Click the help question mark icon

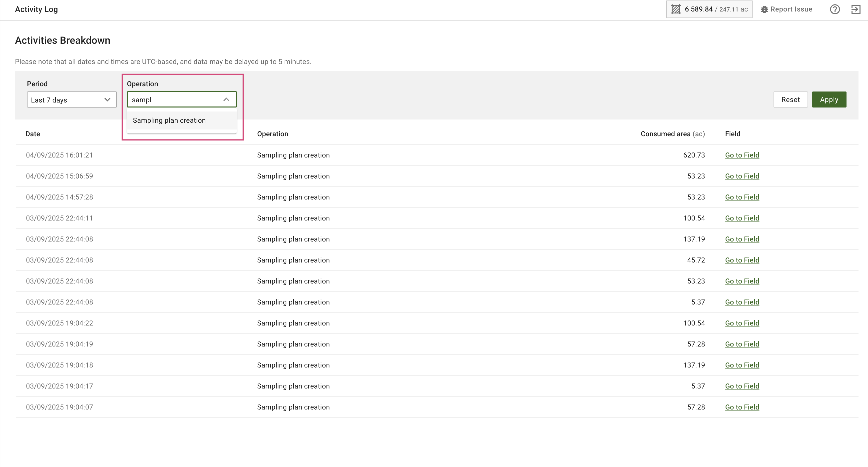click(x=834, y=9)
